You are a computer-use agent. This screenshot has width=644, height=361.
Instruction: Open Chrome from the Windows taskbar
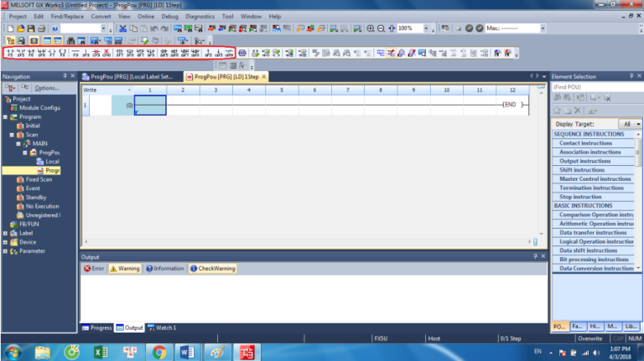tap(158, 351)
